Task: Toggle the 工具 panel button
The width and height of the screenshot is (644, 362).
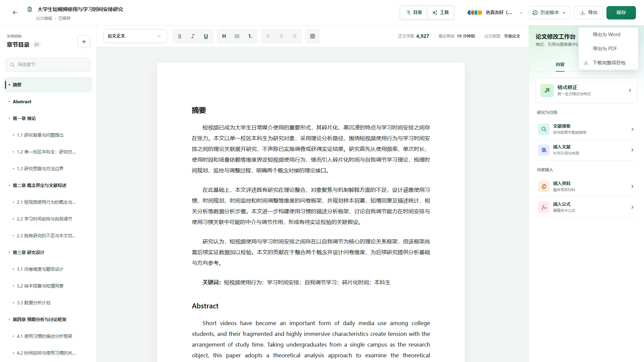Action: tap(440, 13)
